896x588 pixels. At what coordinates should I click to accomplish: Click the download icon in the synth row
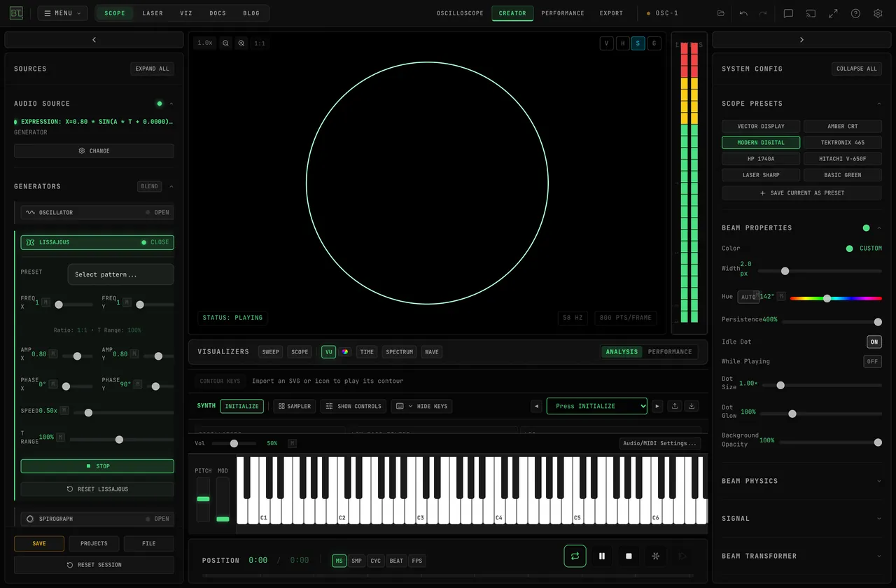pyautogui.click(x=692, y=406)
